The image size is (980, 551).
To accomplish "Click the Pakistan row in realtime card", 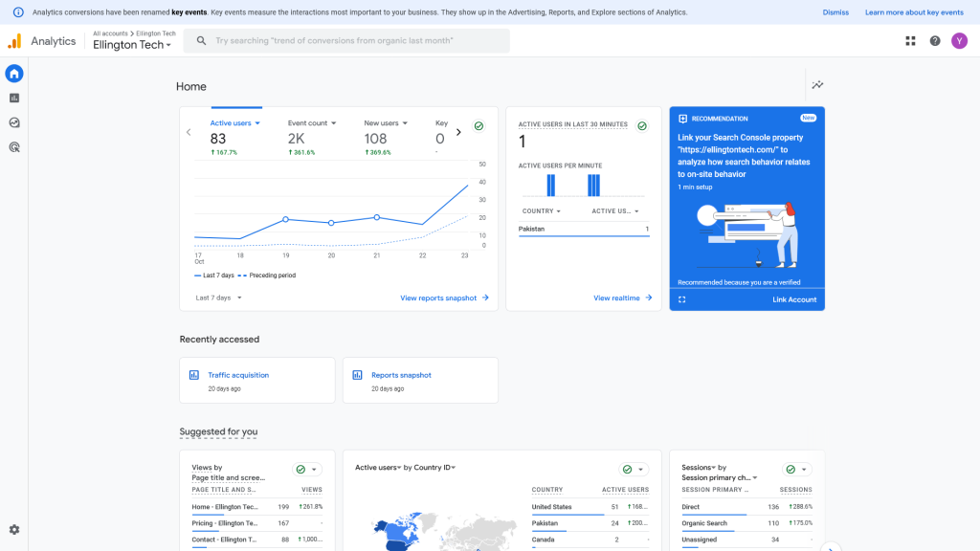I will [584, 230].
